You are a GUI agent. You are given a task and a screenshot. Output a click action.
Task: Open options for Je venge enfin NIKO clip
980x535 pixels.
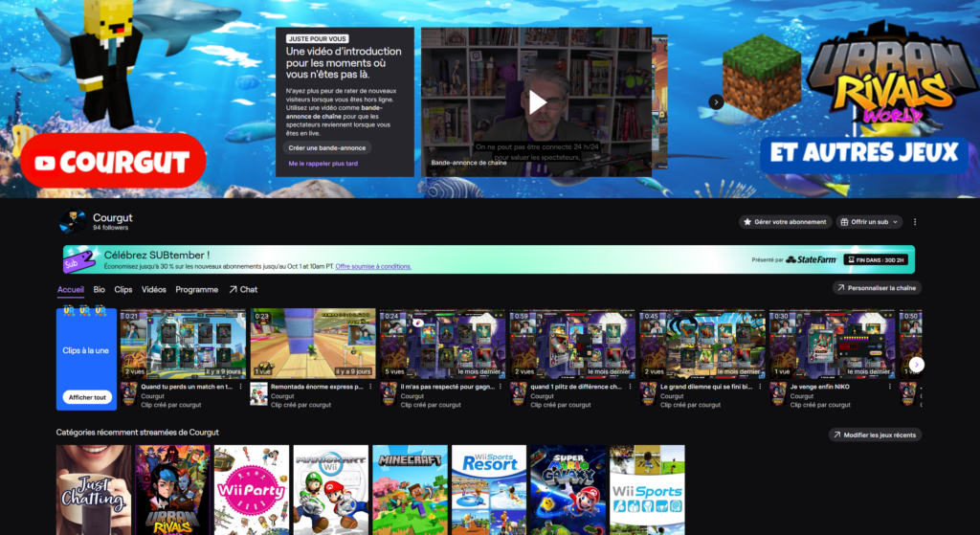(x=890, y=387)
